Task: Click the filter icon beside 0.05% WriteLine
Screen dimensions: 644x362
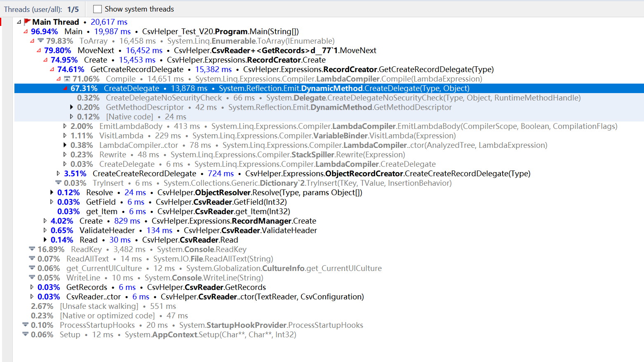Action: click(x=32, y=277)
